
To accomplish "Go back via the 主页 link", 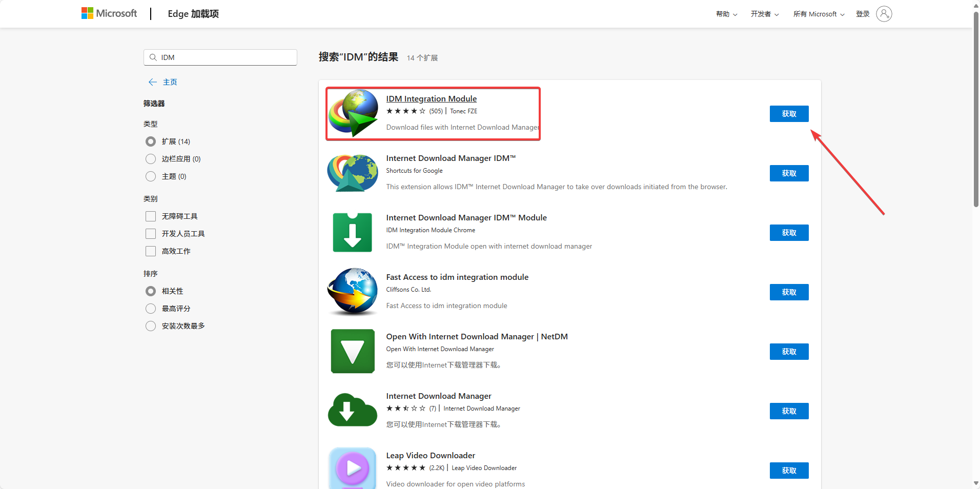I will [169, 82].
